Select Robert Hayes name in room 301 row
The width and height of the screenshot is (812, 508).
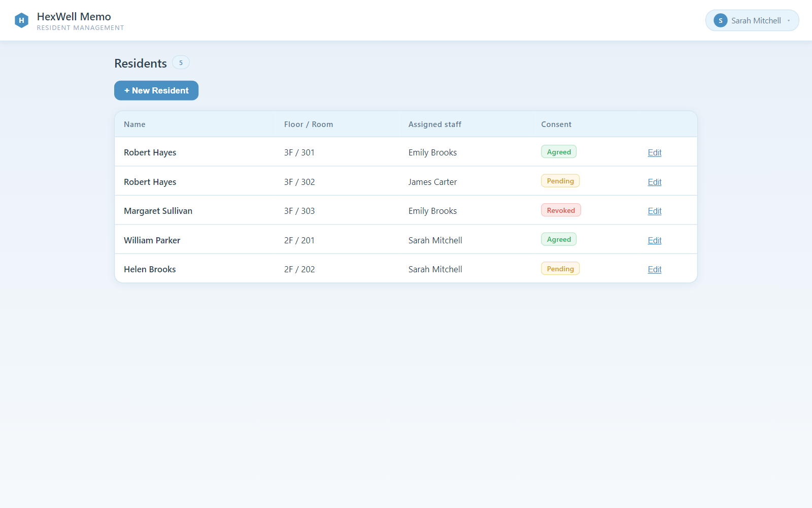(150, 152)
